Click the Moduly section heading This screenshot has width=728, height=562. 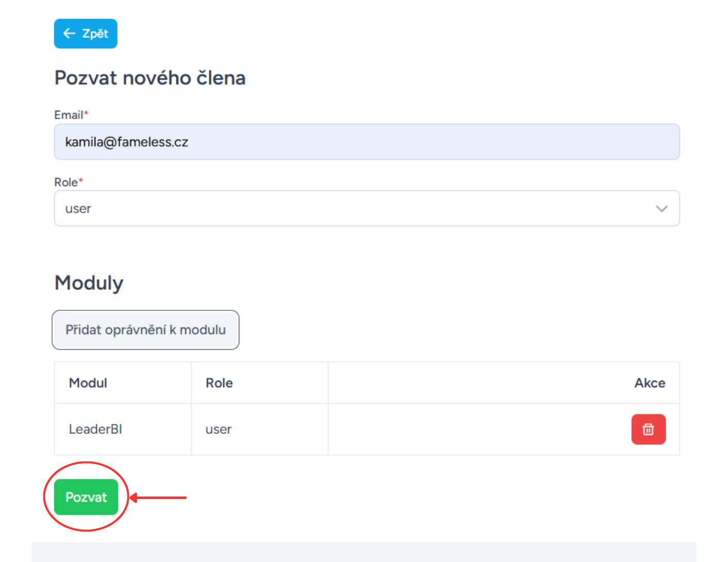[89, 283]
